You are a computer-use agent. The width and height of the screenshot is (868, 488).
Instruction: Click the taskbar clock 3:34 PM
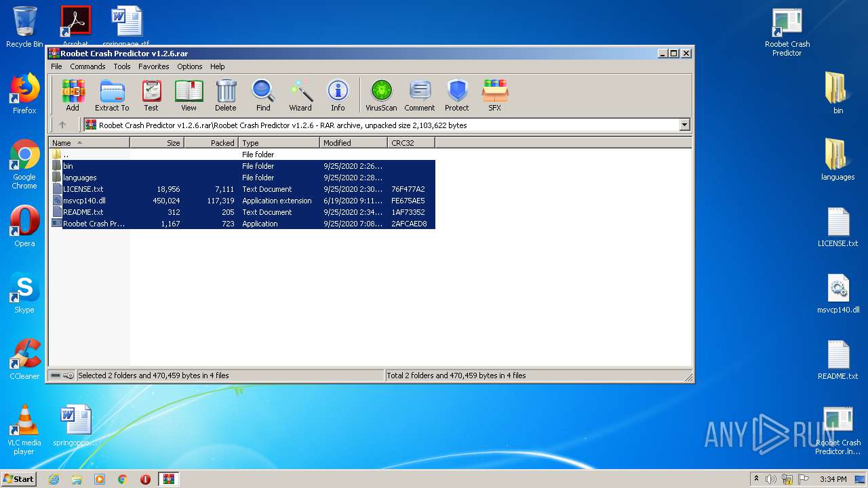pyautogui.click(x=833, y=479)
